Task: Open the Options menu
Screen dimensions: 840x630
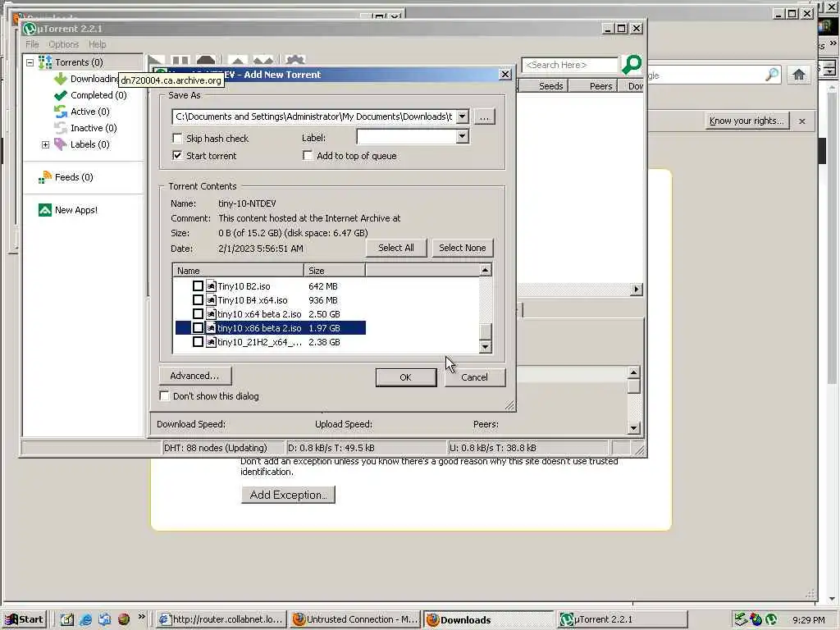Action: pyautogui.click(x=64, y=44)
